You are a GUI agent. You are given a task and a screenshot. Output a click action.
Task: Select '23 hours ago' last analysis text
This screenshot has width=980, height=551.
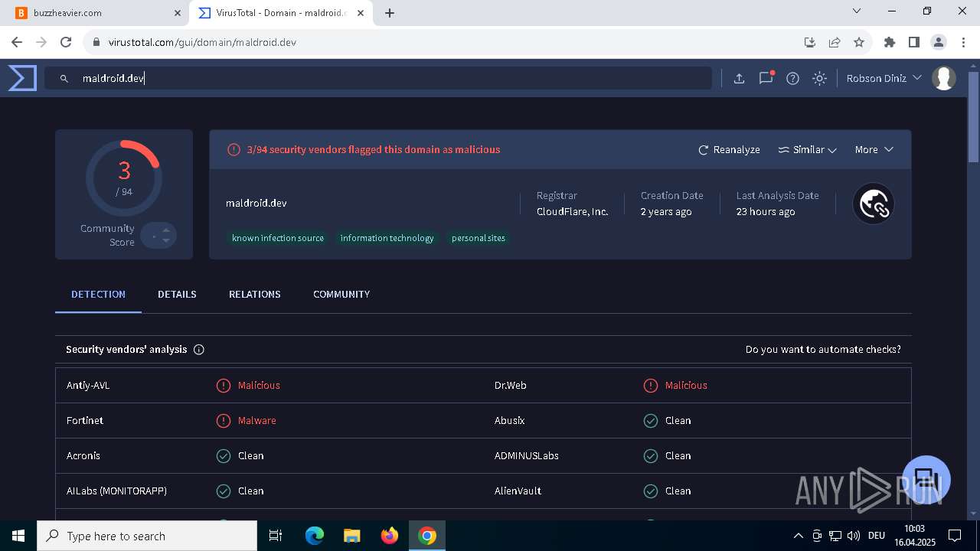coord(766,212)
